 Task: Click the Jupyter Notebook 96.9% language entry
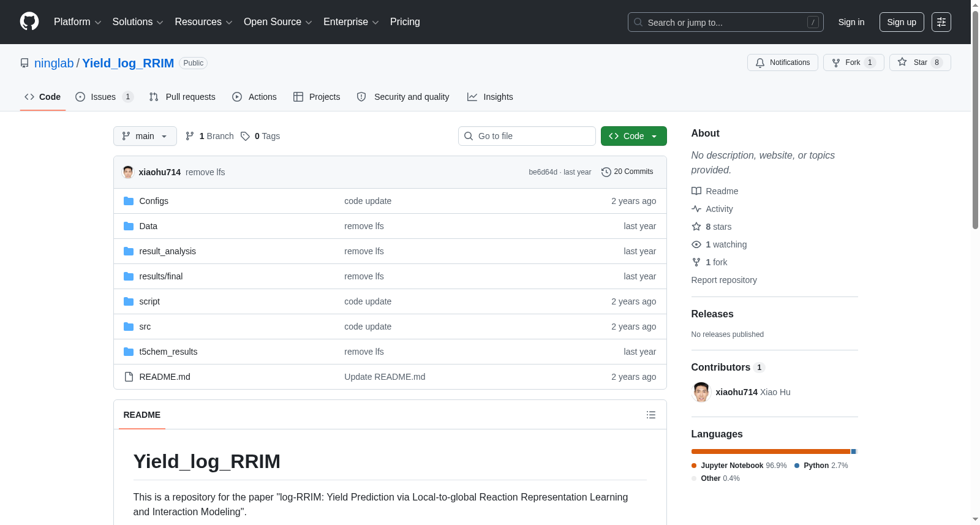pyautogui.click(x=739, y=466)
